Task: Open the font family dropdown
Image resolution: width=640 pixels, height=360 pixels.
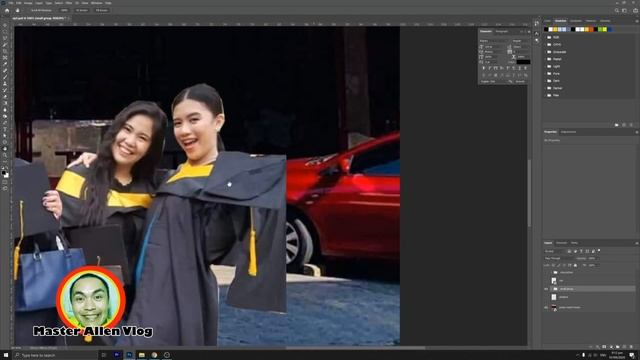Action: tap(495, 41)
